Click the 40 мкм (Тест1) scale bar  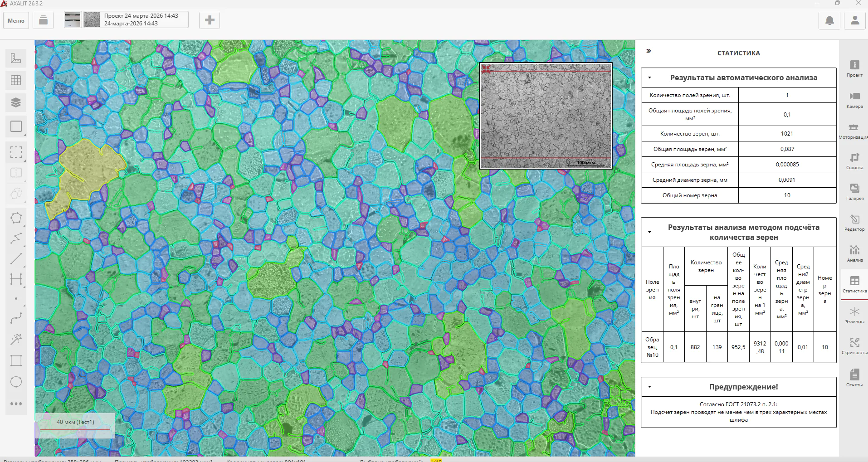click(x=75, y=425)
